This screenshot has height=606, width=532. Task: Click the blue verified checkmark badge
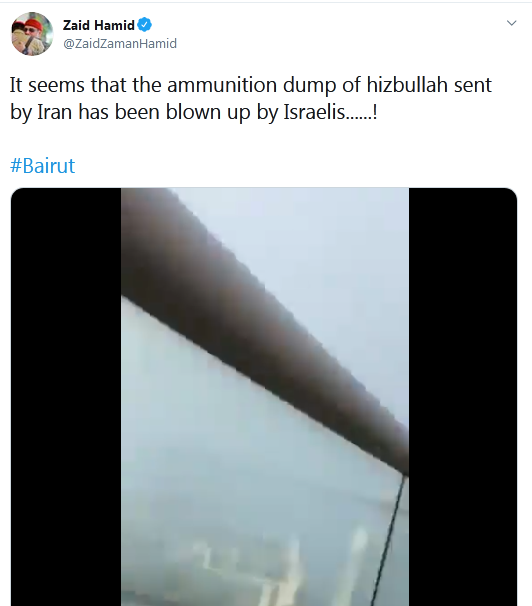pyautogui.click(x=144, y=25)
